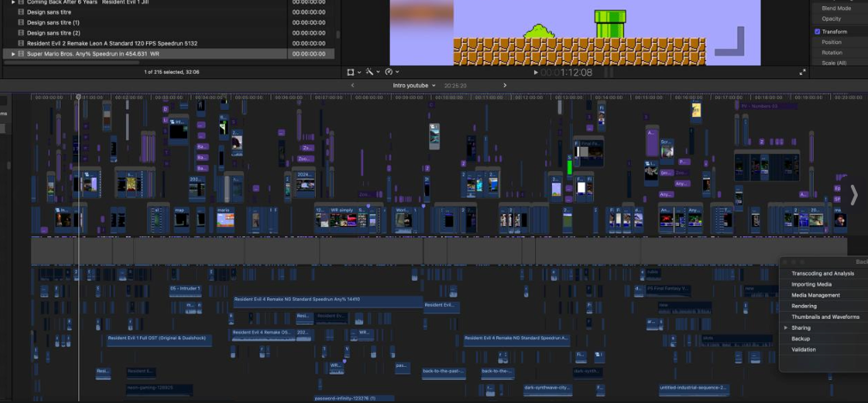868x403 pixels.
Task: Select the Design sans titre (2) clip row
Action: click(x=169, y=33)
